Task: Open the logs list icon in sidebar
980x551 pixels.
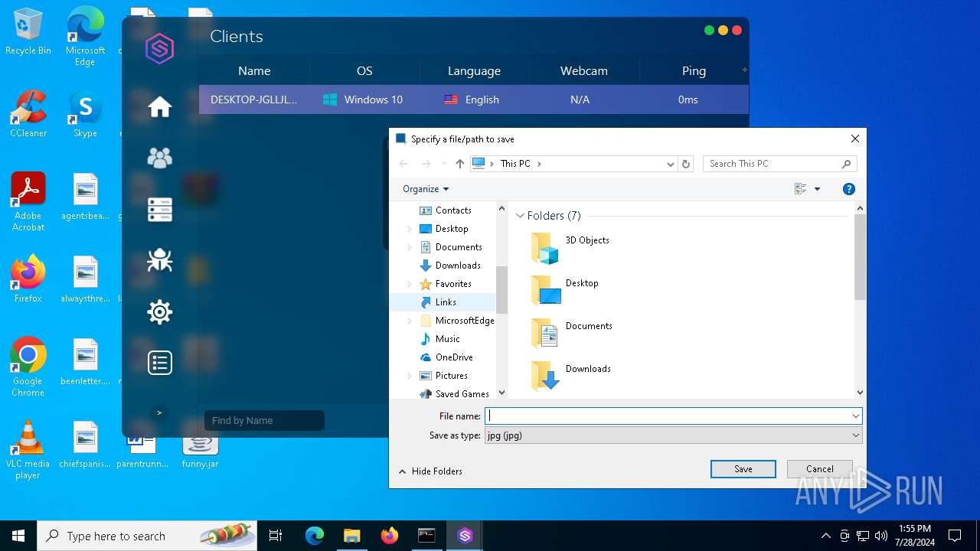Action: [x=160, y=363]
